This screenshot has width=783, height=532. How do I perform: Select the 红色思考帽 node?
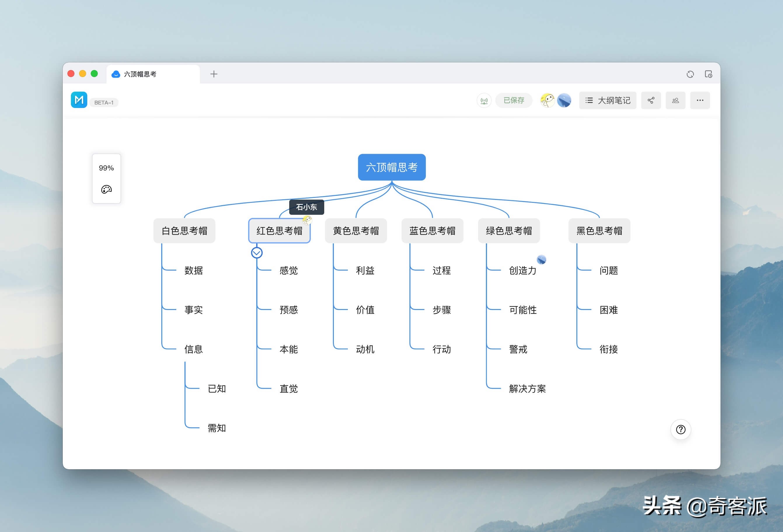(x=279, y=231)
